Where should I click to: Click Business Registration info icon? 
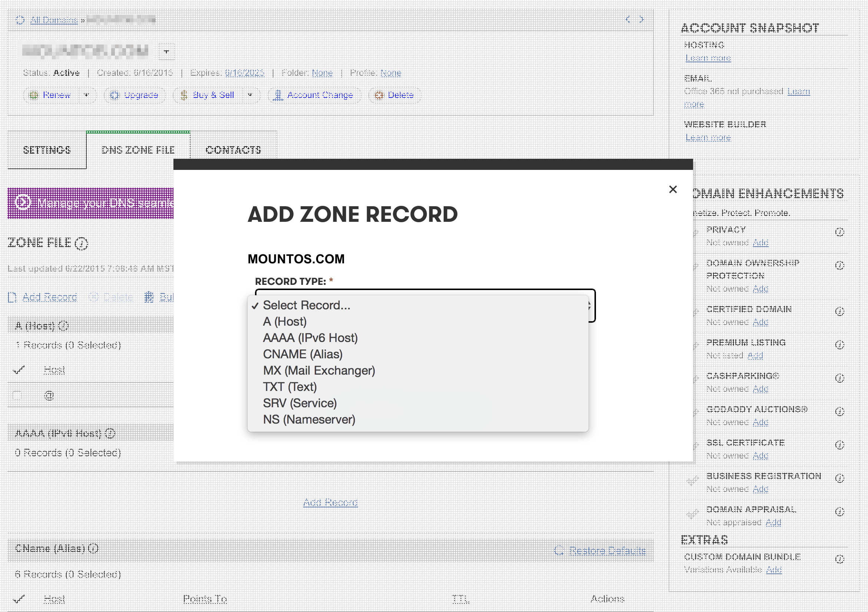tap(839, 478)
